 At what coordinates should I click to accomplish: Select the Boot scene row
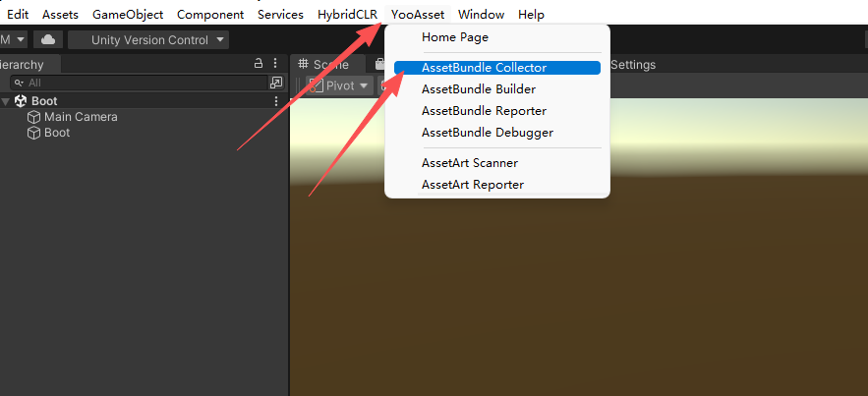[x=144, y=101]
